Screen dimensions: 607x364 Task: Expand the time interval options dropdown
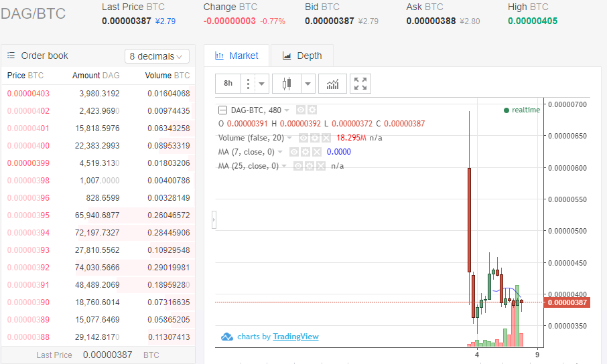262,84
